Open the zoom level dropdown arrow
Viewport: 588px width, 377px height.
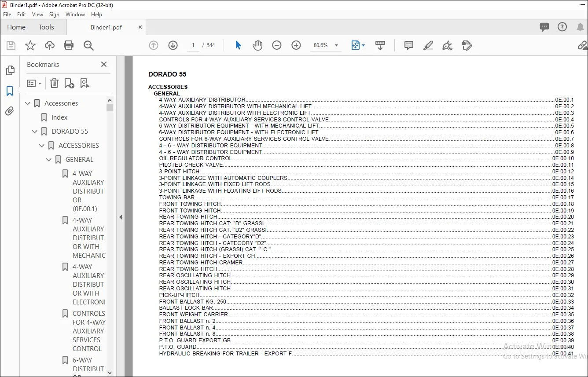pyautogui.click(x=337, y=45)
